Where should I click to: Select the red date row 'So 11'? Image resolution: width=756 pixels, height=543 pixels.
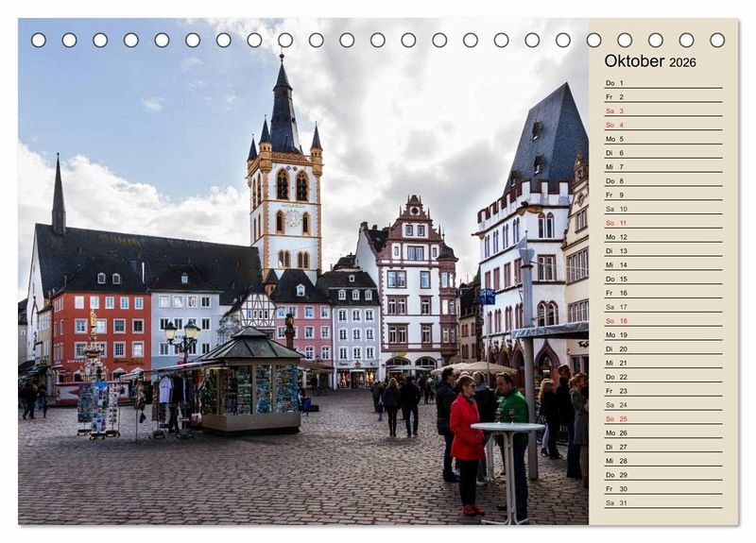pyautogui.click(x=663, y=223)
